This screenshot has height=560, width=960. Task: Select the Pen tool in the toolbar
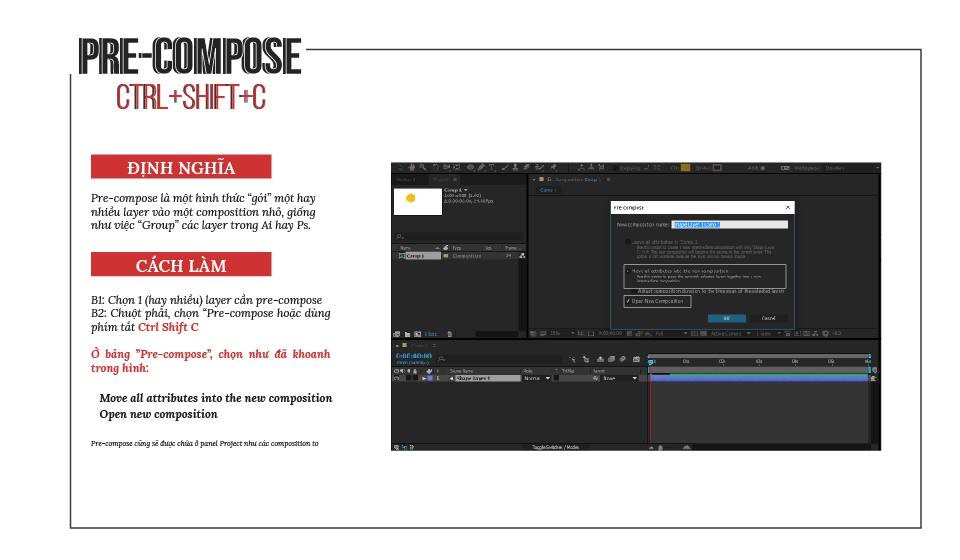point(481,167)
